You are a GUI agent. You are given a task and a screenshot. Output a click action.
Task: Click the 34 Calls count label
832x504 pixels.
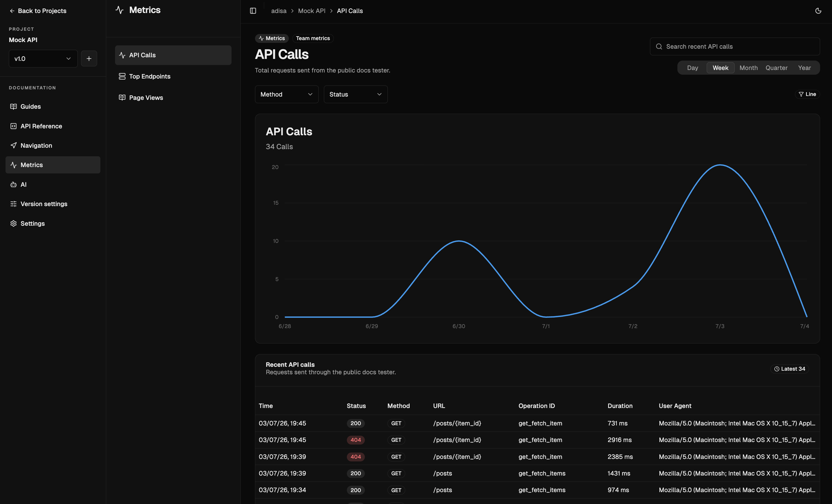[279, 147]
